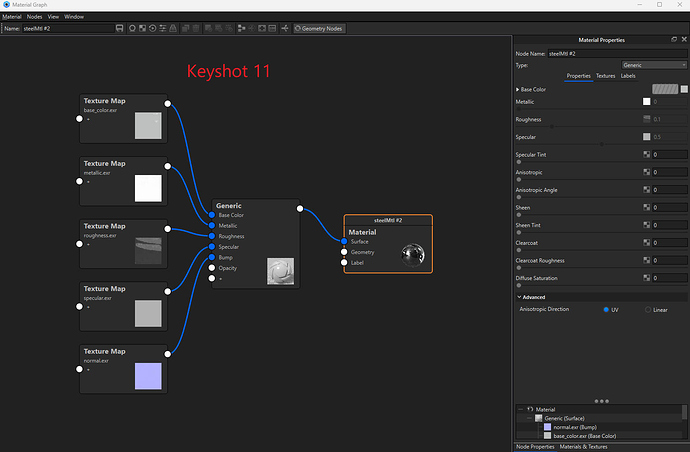The width and height of the screenshot is (690, 452).
Task: Select the Properties tab
Action: 579,76
